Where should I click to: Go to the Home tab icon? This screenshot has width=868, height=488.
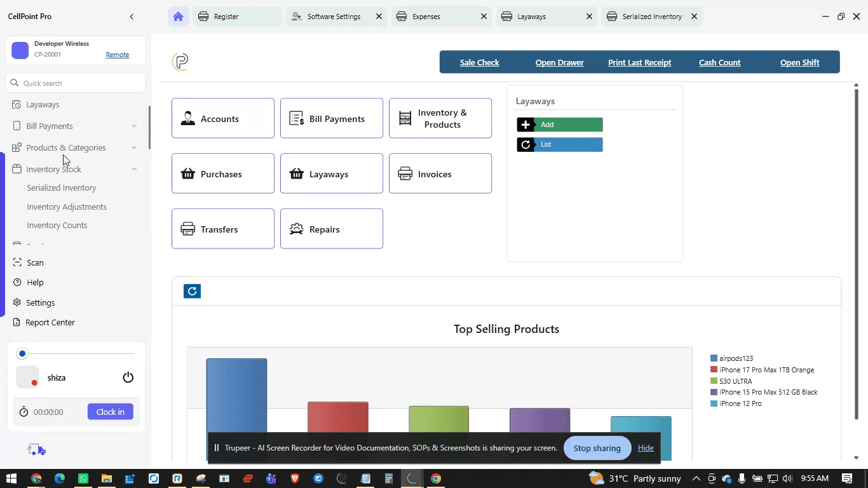click(x=178, y=17)
